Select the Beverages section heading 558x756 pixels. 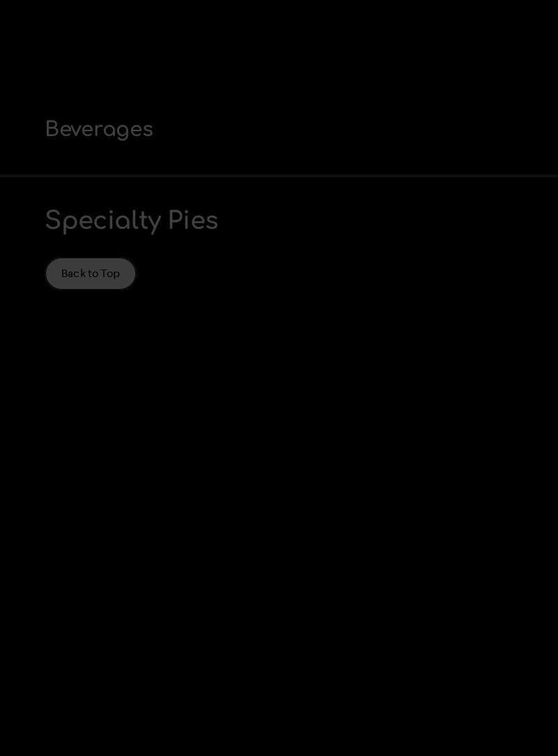(x=99, y=129)
